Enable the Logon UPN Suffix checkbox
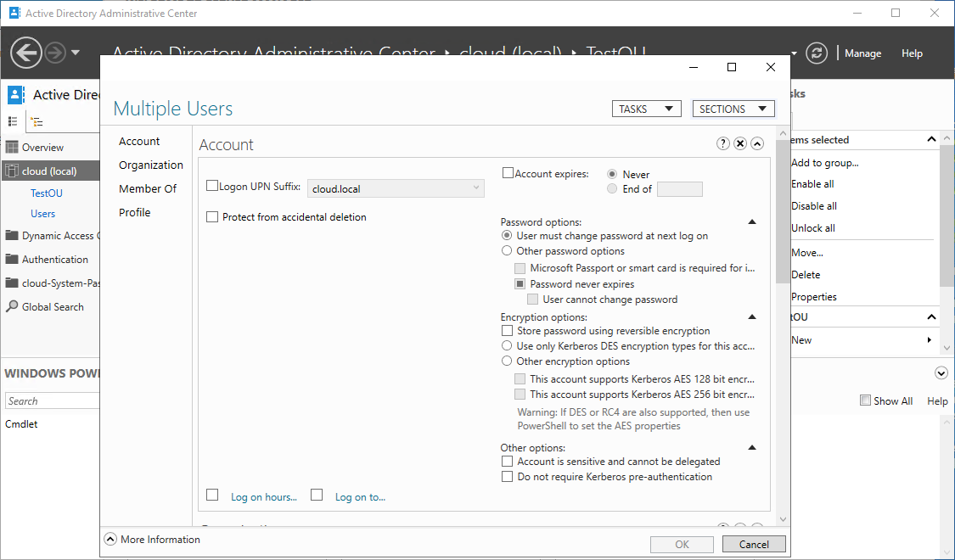 (212, 186)
